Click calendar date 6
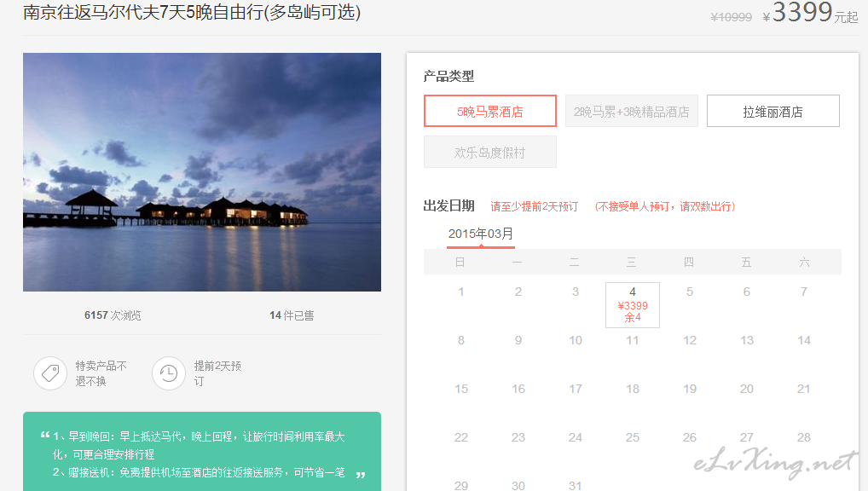 [x=747, y=292]
